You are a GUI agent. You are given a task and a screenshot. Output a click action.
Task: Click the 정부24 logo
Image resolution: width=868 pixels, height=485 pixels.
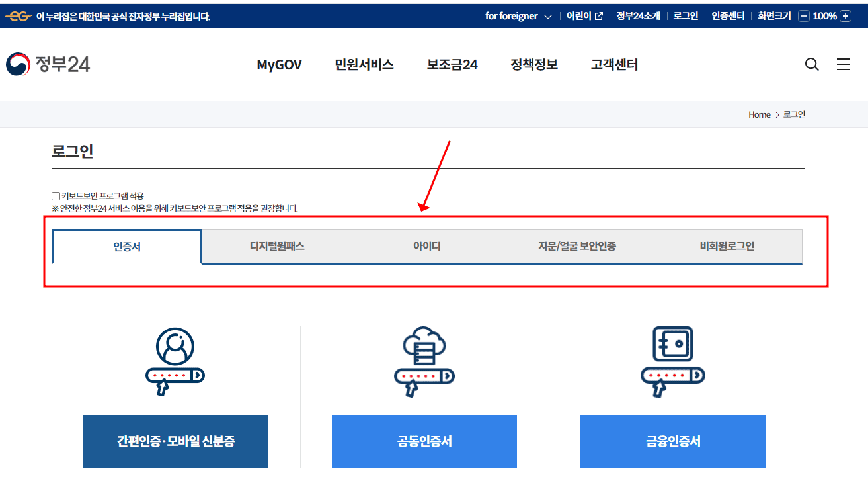(x=47, y=64)
